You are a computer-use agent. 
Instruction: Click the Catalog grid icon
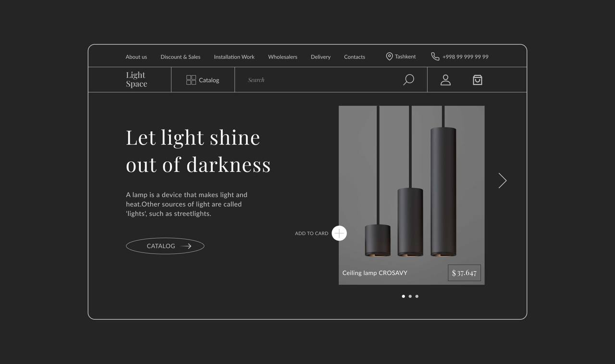(x=191, y=80)
